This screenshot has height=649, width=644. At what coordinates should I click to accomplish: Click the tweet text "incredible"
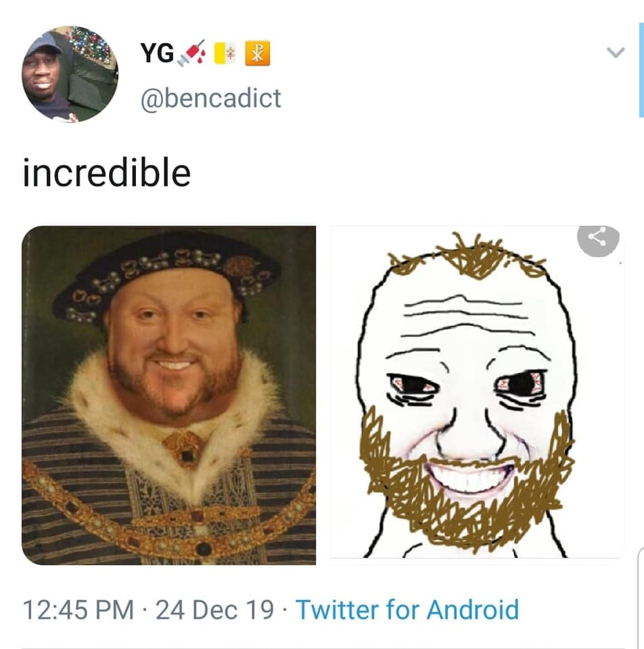click(106, 173)
